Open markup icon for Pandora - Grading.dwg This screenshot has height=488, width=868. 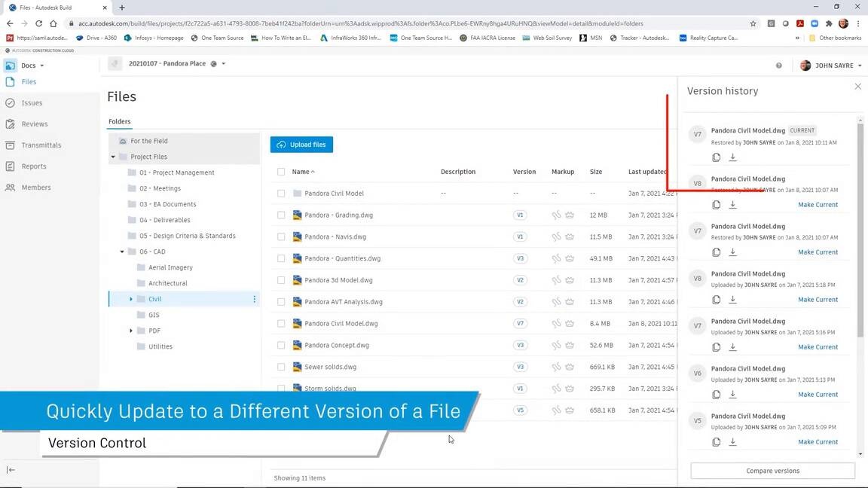[x=556, y=215]
